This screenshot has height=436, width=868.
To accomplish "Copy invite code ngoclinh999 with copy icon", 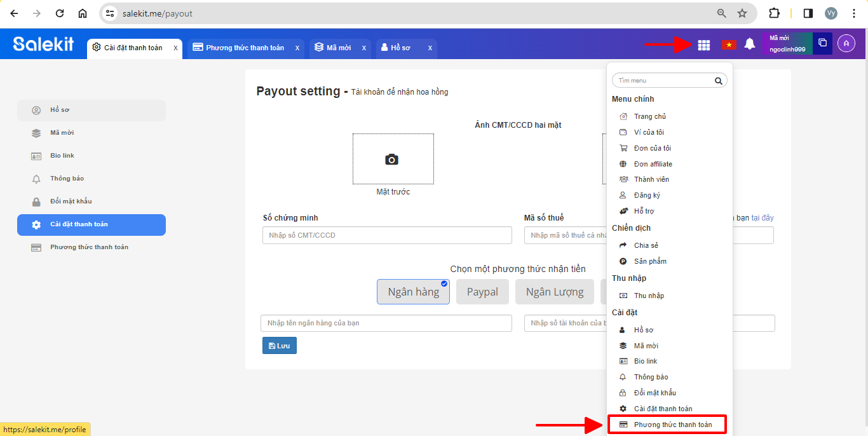I will point(822,43).
